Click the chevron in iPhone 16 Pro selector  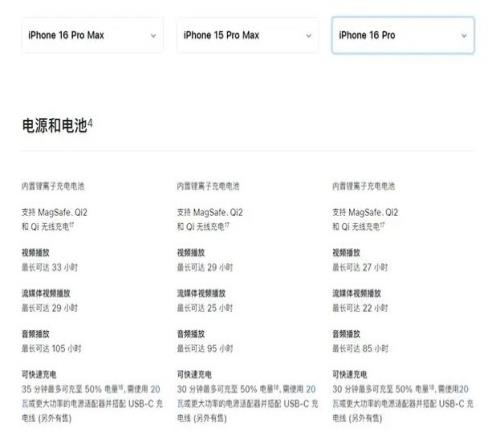click(x=464, y=36)
